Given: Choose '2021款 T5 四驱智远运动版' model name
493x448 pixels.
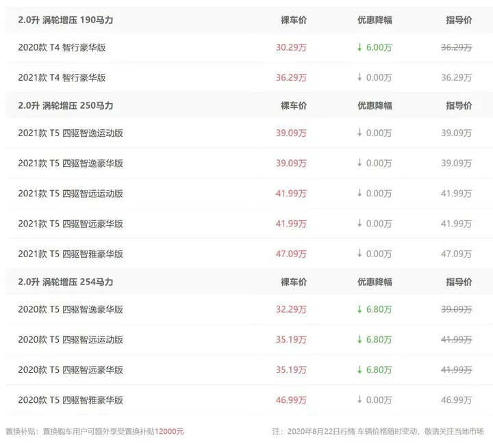Looking at the screenshot, I should point(71,194).
